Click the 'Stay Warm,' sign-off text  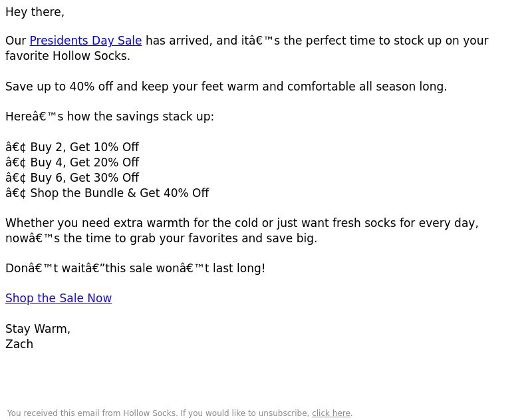click(38, 329)
